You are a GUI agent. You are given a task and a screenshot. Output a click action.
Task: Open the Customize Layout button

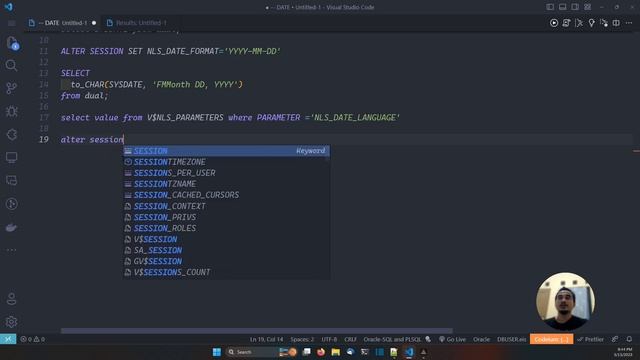tap(587, 7)
